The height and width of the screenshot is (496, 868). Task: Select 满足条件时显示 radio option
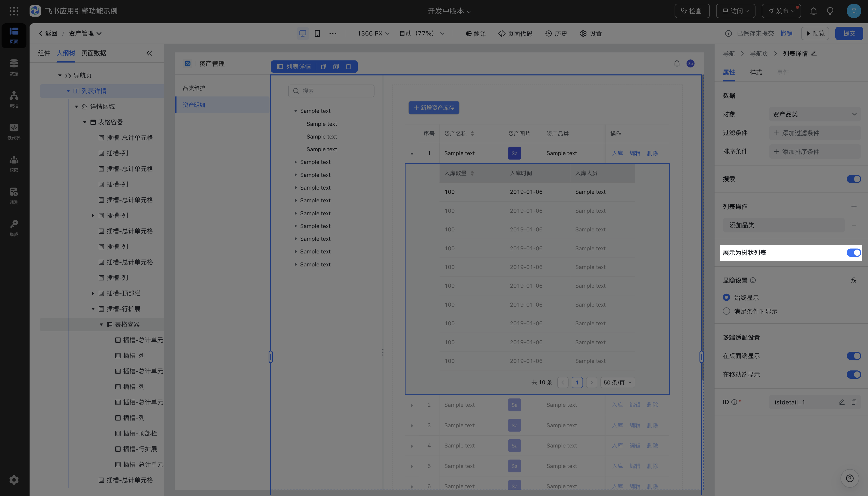pos(726,311)
